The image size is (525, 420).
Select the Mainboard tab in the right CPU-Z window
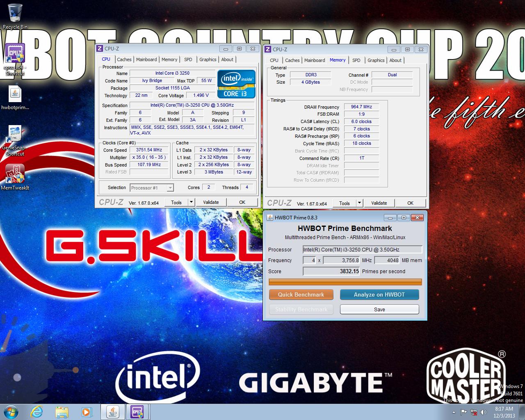pyautogui.click(x=315, y=60)
